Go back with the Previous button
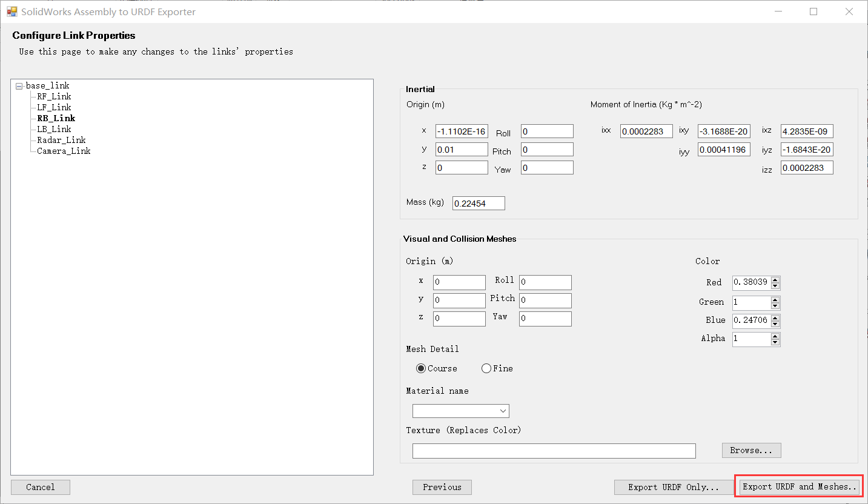Image resolution: width=868 pixels, height=504 pixels. tap(442, 487)
